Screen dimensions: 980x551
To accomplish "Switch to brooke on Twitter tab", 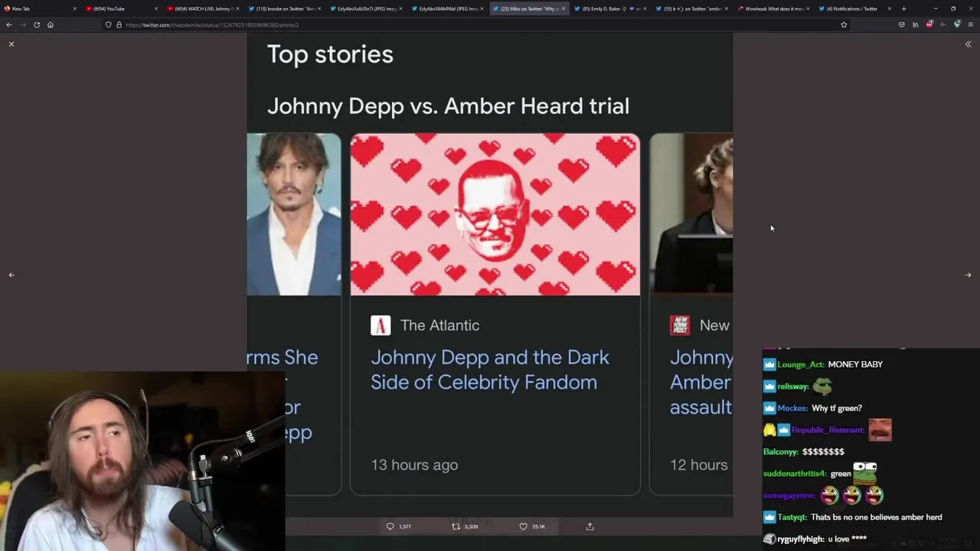I will 284,8.
